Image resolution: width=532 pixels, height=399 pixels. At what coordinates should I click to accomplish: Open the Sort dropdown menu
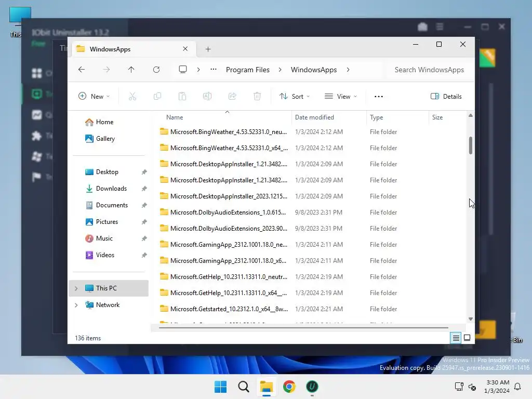295,96
